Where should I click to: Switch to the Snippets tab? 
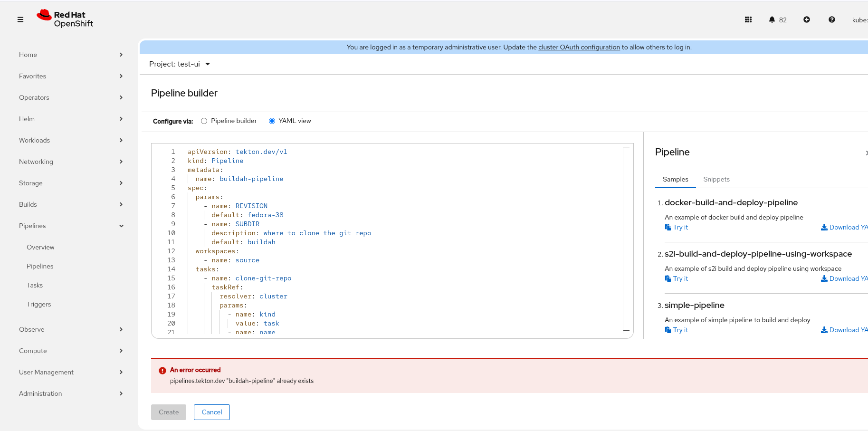coord(716,179)
